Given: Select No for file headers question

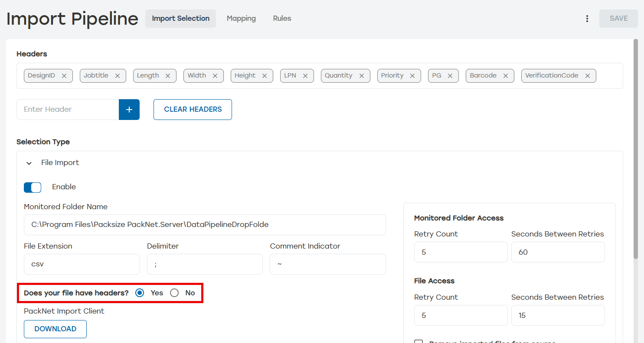Looking at the screenshot, I should pos(174,293).
